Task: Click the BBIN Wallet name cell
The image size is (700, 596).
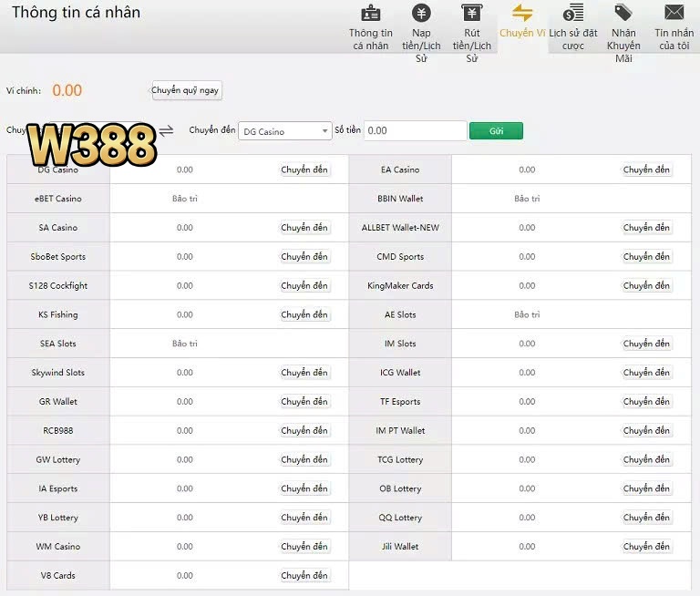Action: pyautogui.click(x=400, y=199)
